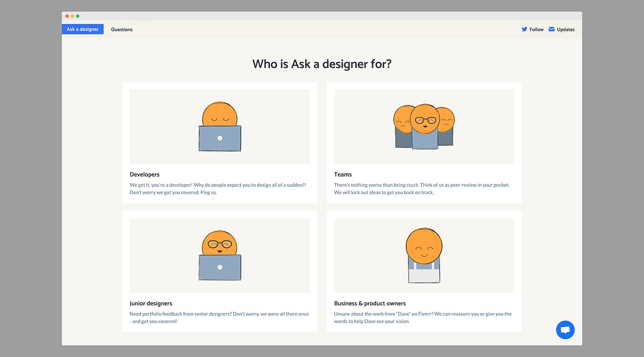The width and height of the screenshot is (644, 357).
Task: Open the Updates link
Action: 566,30
